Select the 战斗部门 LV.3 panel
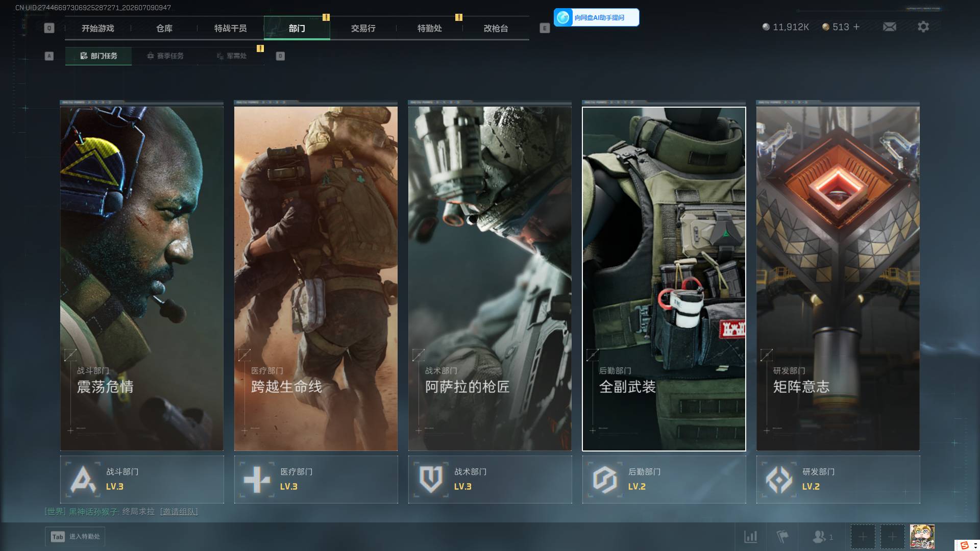The width and height of the screenshot is (980, 551). click(142, 480)
